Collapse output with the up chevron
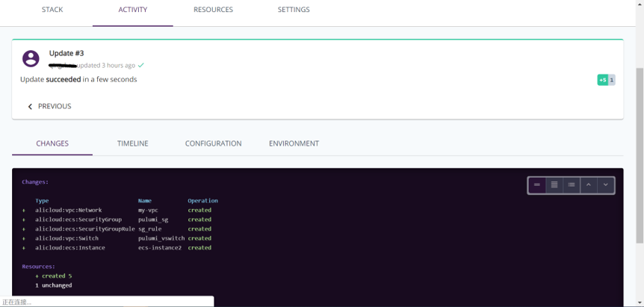Viewport: 644px width, 307px height. 589,184
